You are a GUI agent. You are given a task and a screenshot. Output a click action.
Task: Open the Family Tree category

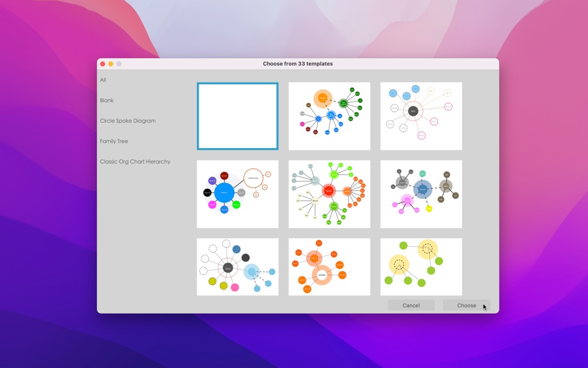point(114,141)
